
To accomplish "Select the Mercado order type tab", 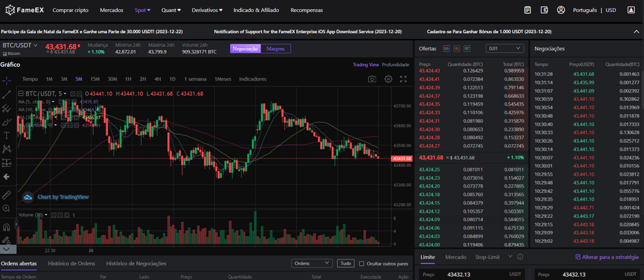I will click(x=456, y=257).
